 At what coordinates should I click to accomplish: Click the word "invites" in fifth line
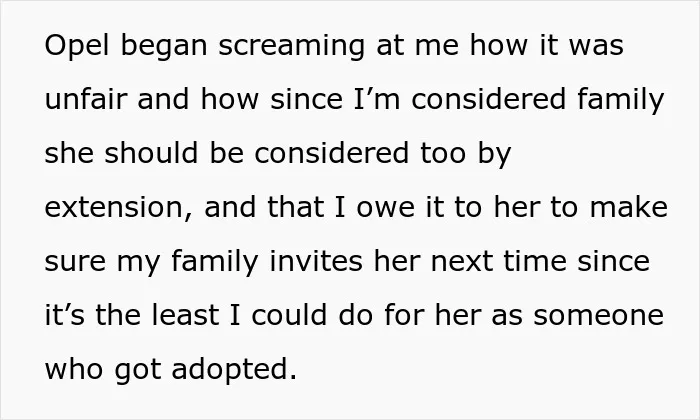point(316,261)
